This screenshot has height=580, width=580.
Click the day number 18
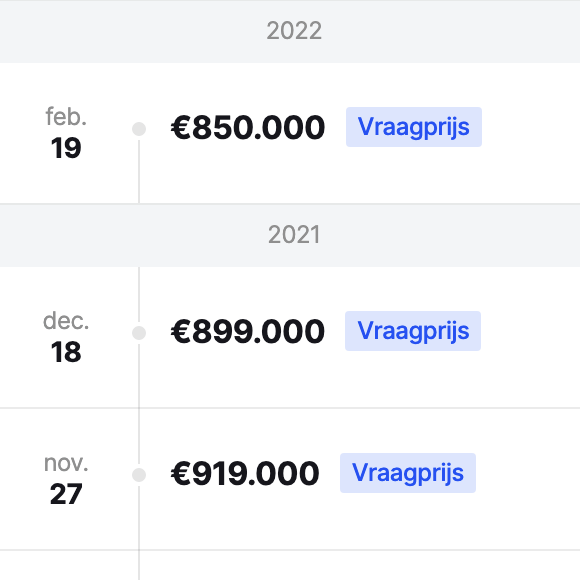point(66,352)
